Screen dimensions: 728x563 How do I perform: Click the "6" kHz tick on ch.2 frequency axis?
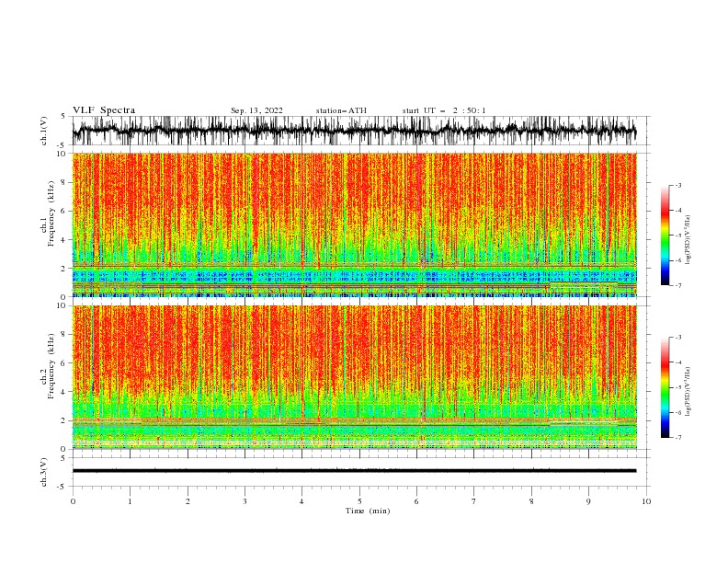point(64,363)
